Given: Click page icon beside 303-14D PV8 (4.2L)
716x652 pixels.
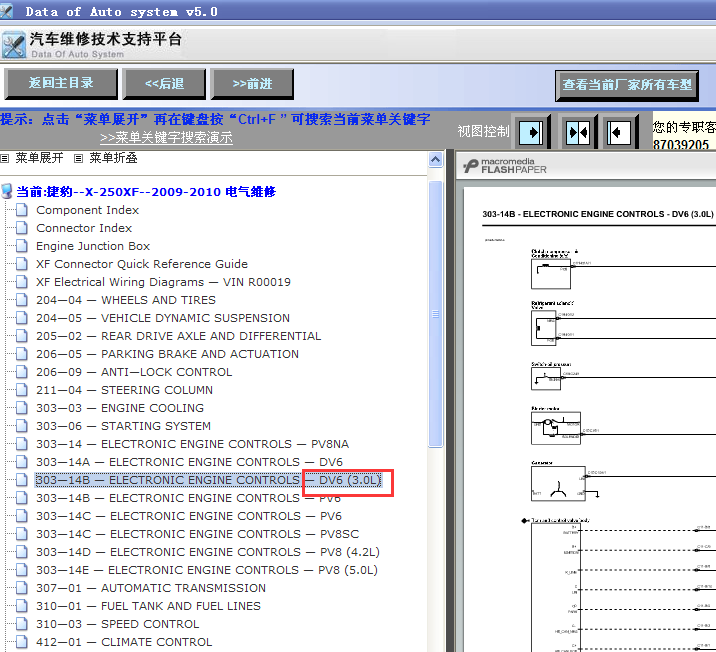Looking at the screenshot, I should pos(21,552).
